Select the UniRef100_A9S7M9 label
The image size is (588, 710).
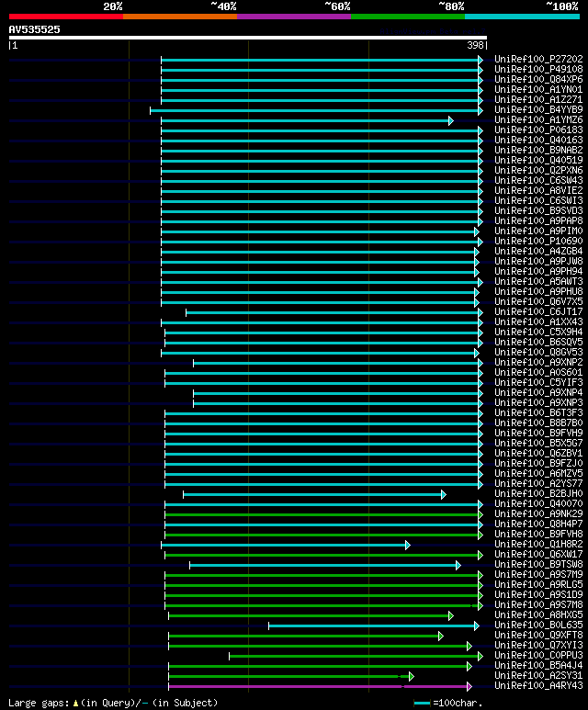538,575
